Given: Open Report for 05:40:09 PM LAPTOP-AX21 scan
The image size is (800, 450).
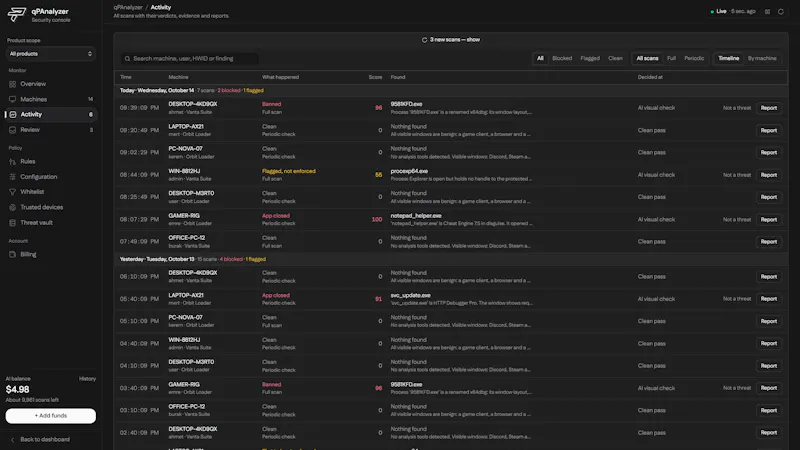Looking at the screenshot, I should tap(768, 298).
